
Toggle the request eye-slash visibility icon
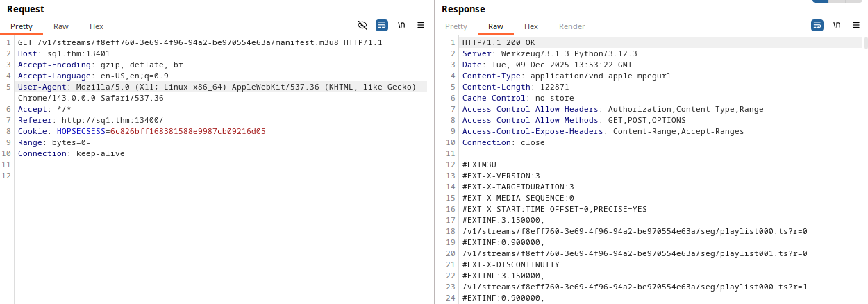coord(362,25)
